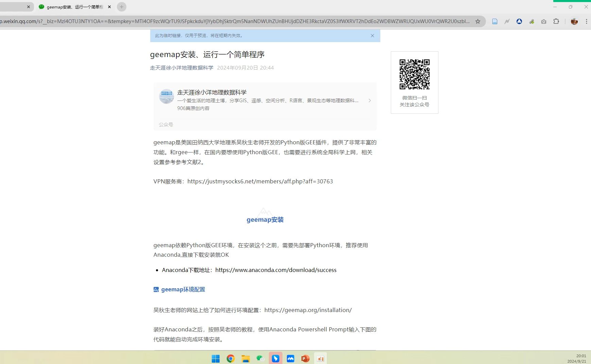Open the blue circular triangle extension

tap(519, 21)
